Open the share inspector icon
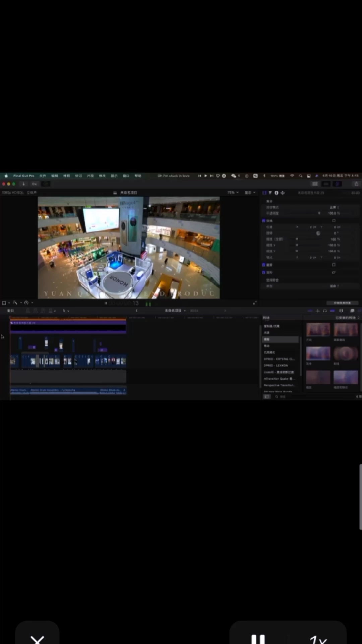Screen dimensions: 362x644 (283, 193)
